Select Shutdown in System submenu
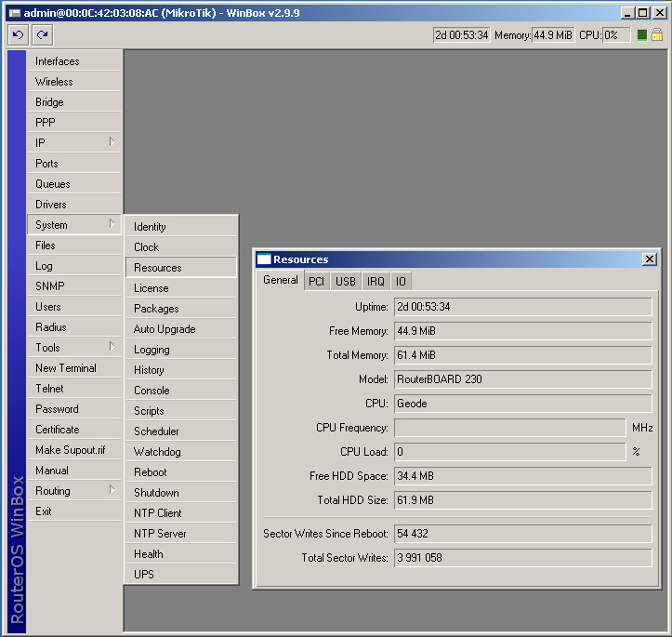The height and width of the screenshot is (637, 672). coord(181,493)
